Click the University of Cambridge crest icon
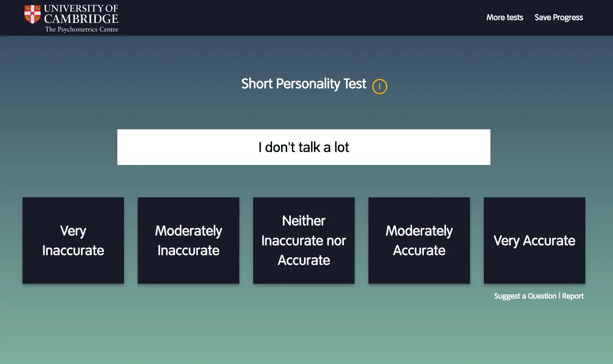The width and height of the screenshot is (613, 364). [x=33, y=14]
